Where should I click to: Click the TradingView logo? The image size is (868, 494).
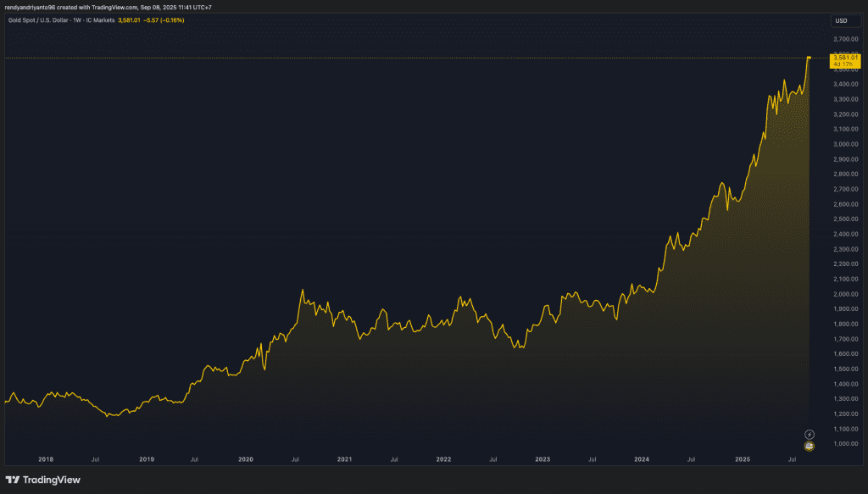pyautogui.click(x=43, y=480)
